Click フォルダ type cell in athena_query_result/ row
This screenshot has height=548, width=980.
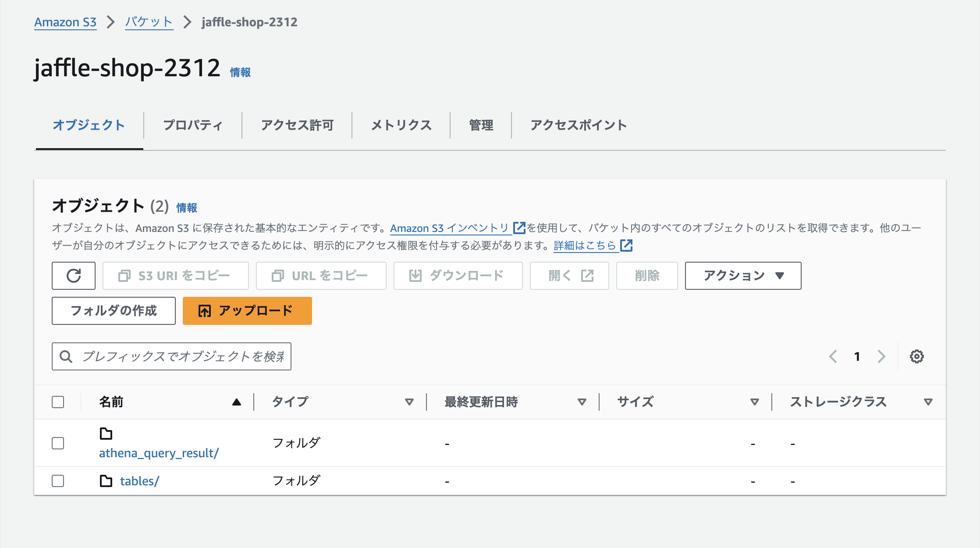click(297, 443)
